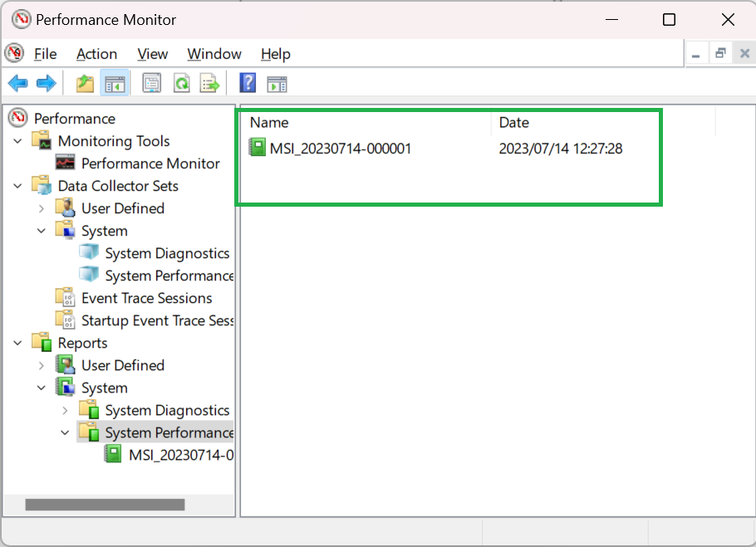Open the Window menu
756x547 pixels.
point(214,53)
